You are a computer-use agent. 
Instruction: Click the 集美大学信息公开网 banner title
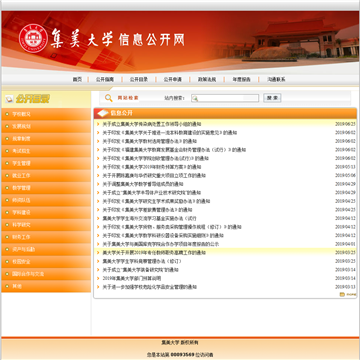tap(118, 38)
